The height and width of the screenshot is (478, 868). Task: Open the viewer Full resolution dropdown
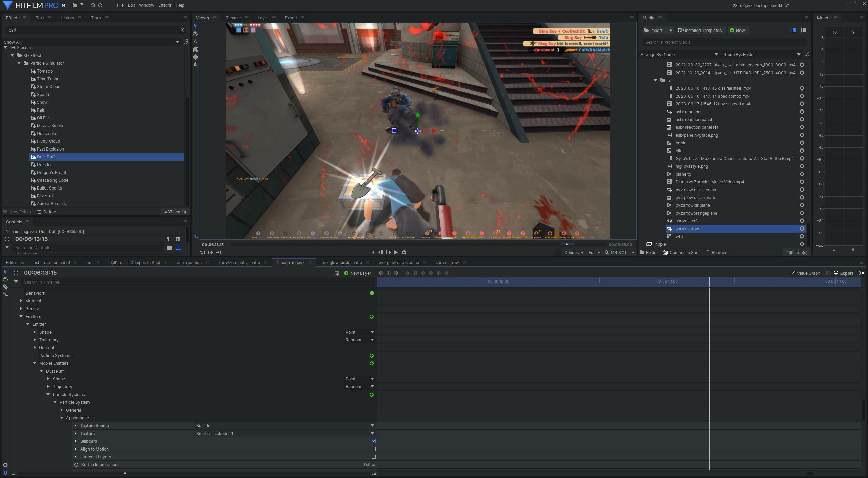pos(594,253)
